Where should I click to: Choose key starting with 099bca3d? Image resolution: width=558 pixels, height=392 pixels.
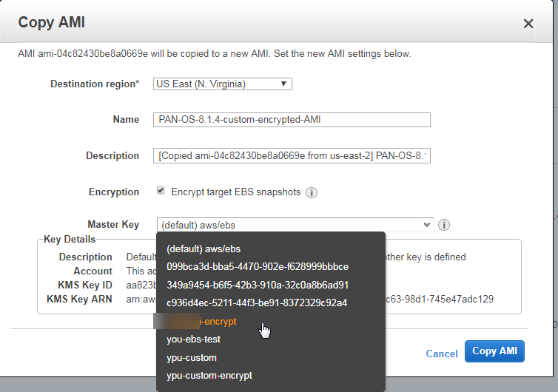[257, 266]
